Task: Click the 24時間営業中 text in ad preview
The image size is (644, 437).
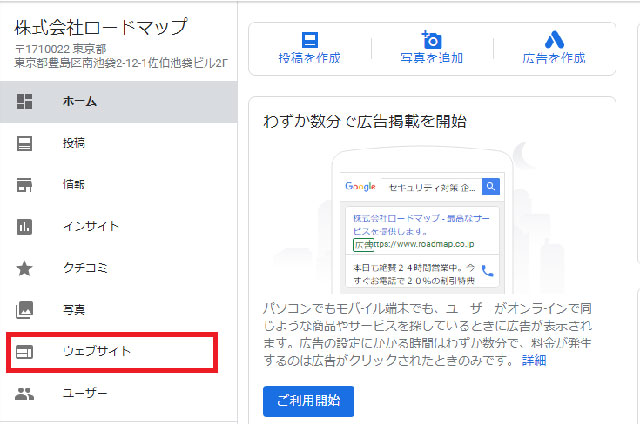Action: click(414, 274)
